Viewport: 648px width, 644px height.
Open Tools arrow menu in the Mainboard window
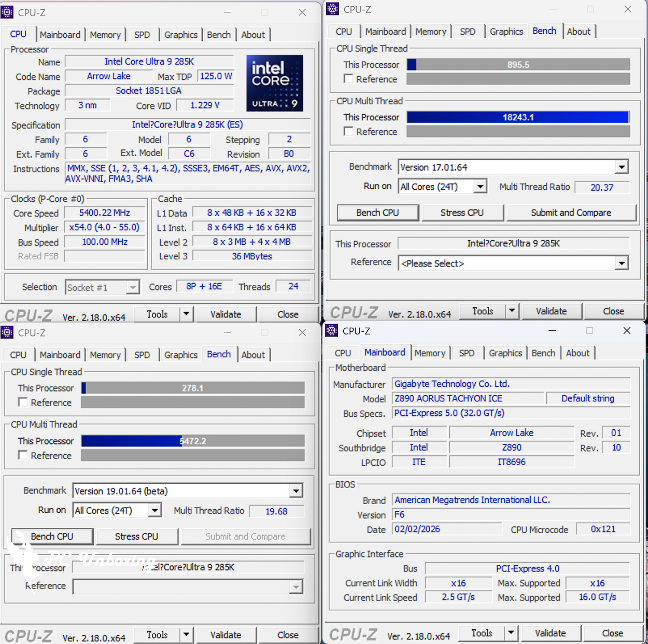[511, 633]
